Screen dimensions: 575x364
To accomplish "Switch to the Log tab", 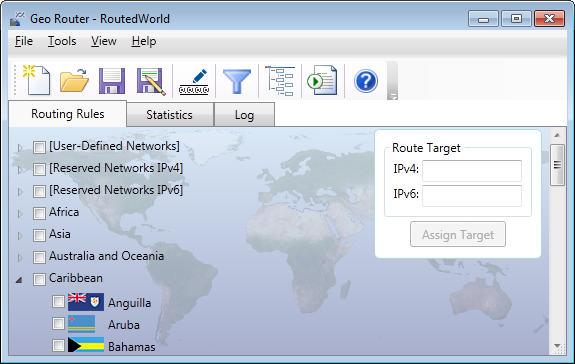I will pos(244,115).
